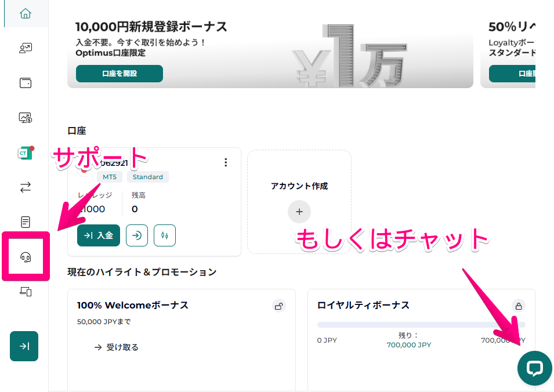The image size is (554, 392).
Task: Open the cTrader CT icon
Action: click(25, 153)
